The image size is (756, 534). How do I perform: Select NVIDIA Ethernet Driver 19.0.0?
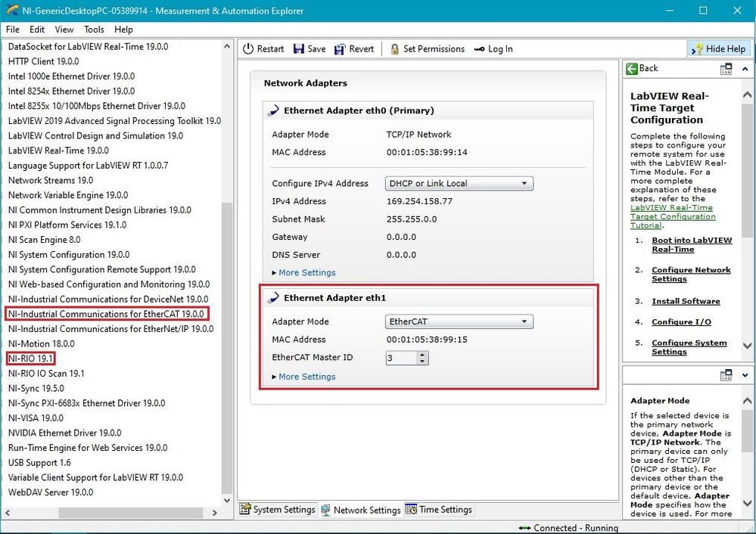(64, 433)
